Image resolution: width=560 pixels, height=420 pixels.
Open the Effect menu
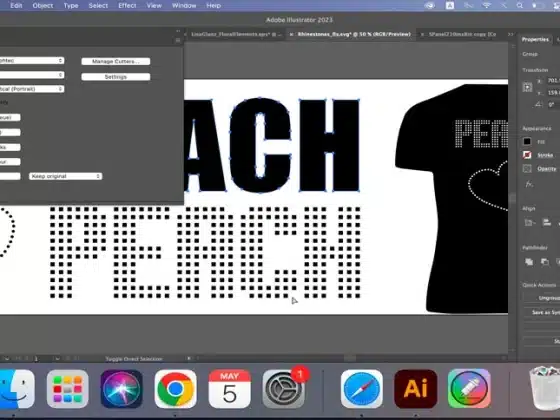tap(127, 6)
